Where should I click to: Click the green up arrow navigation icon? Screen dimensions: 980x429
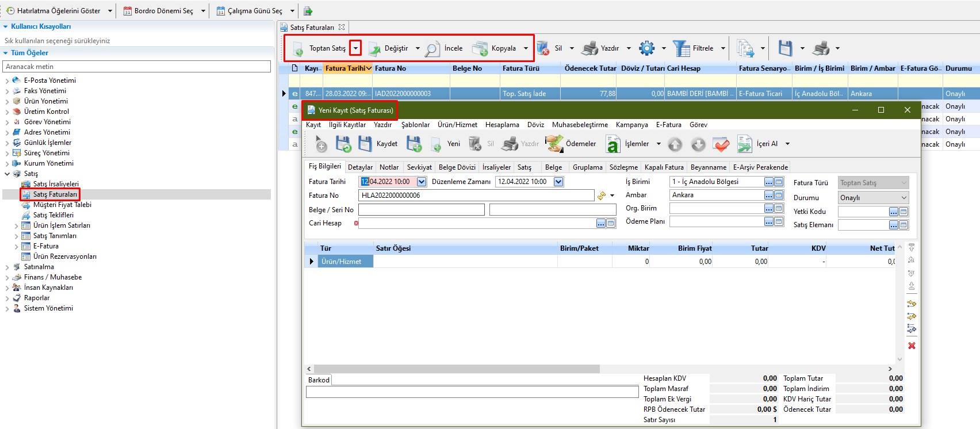675,144
